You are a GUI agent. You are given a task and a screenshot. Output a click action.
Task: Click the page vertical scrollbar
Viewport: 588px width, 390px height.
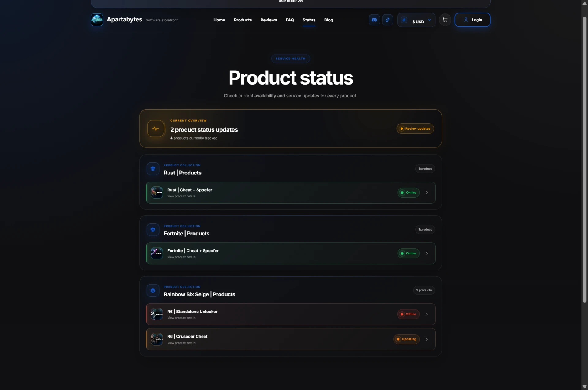[584, 159]
